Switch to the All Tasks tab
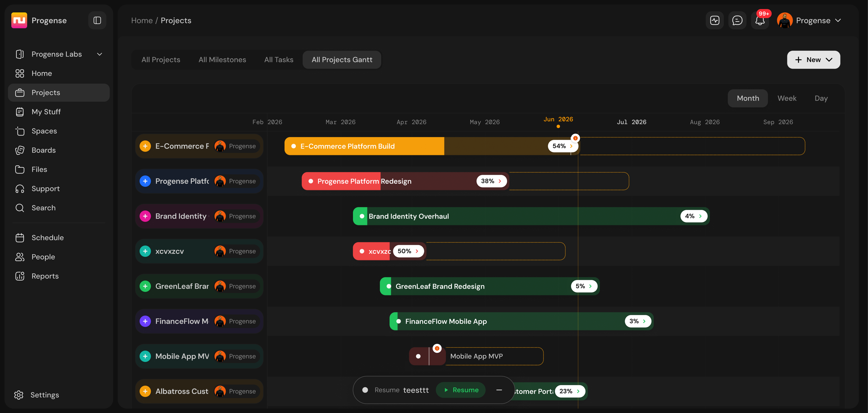The image size is (868, 413). point(279,60)
